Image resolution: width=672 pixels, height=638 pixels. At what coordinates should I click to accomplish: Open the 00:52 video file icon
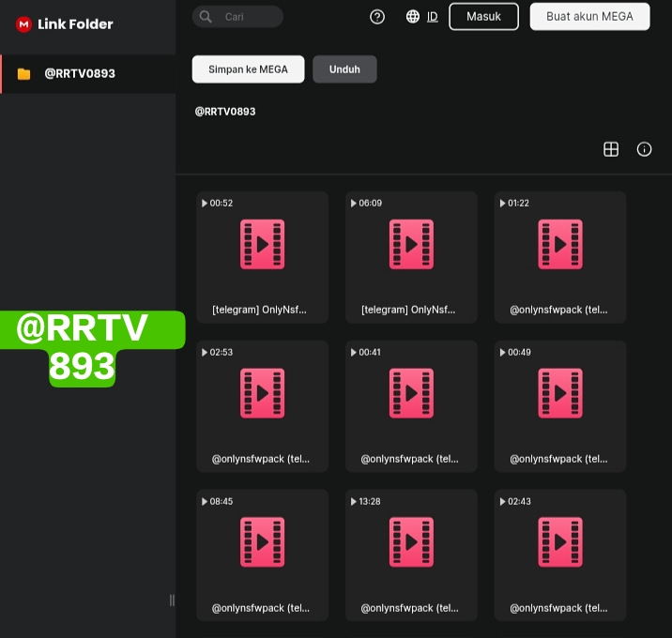click(262, 244)
